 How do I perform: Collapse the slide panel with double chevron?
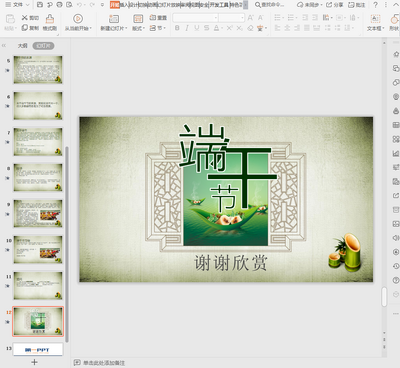[x=4, y=46]
